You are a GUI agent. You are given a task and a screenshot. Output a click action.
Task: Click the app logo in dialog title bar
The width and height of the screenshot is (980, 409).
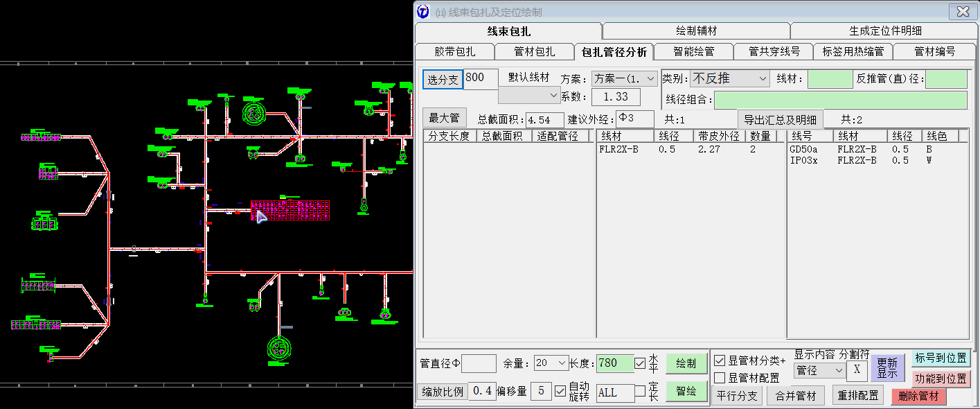pos(423,12)
